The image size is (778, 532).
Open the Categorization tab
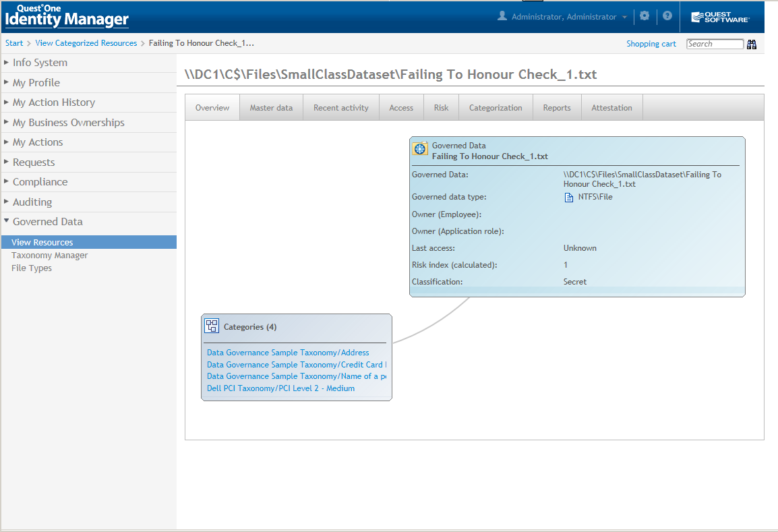(496, 108)
